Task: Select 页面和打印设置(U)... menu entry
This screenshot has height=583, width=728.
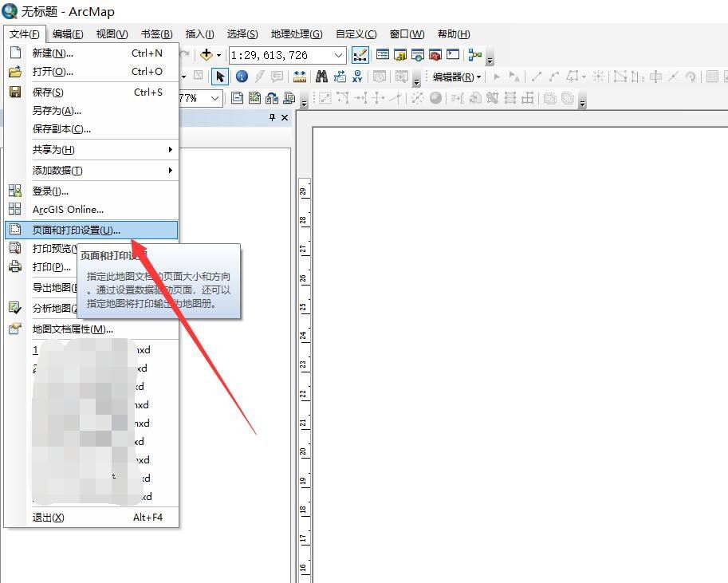Action: [x=92, y=230]
